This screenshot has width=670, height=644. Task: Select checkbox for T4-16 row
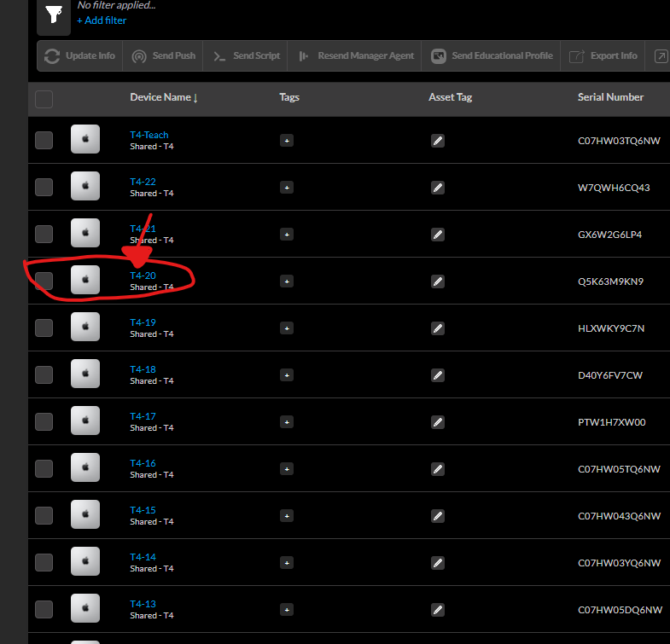pyautogui.click(x=44, y=469)
